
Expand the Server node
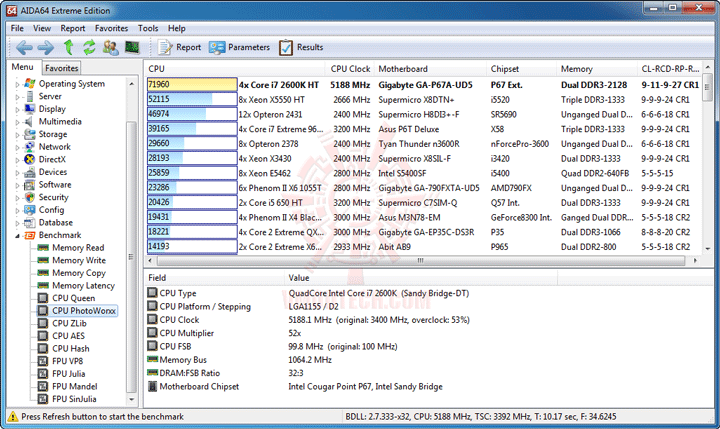pyautogui.click(x=17, y=97)
